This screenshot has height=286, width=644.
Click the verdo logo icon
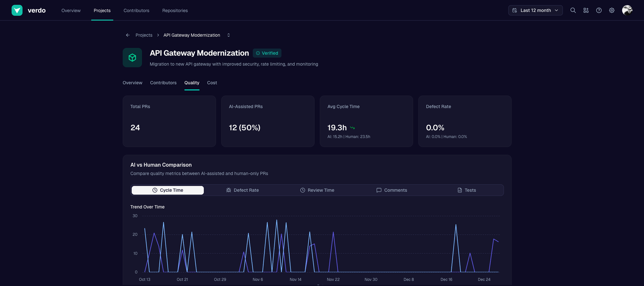pyautogui.click(x=17, y=10)
